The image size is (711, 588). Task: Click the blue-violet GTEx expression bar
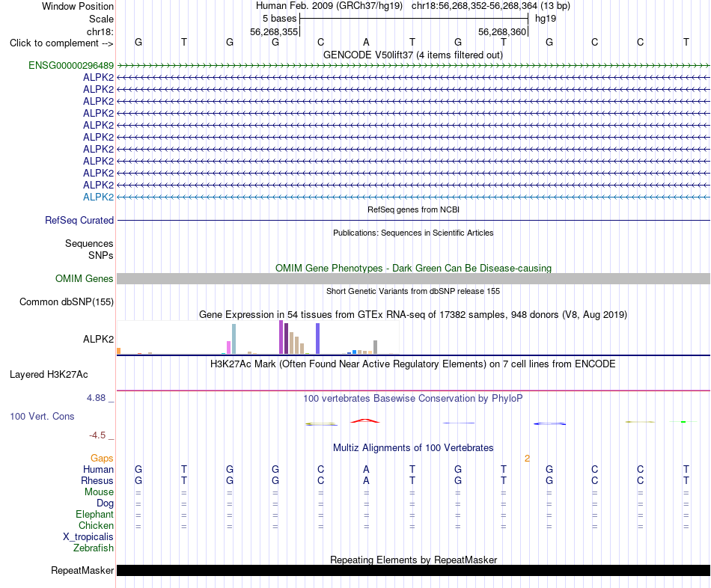click(318, 338)
